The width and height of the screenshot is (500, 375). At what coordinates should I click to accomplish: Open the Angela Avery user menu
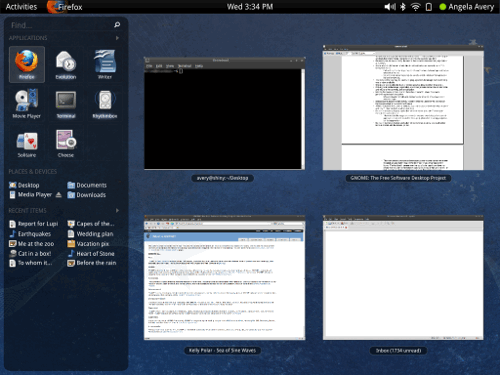[467, 7]
